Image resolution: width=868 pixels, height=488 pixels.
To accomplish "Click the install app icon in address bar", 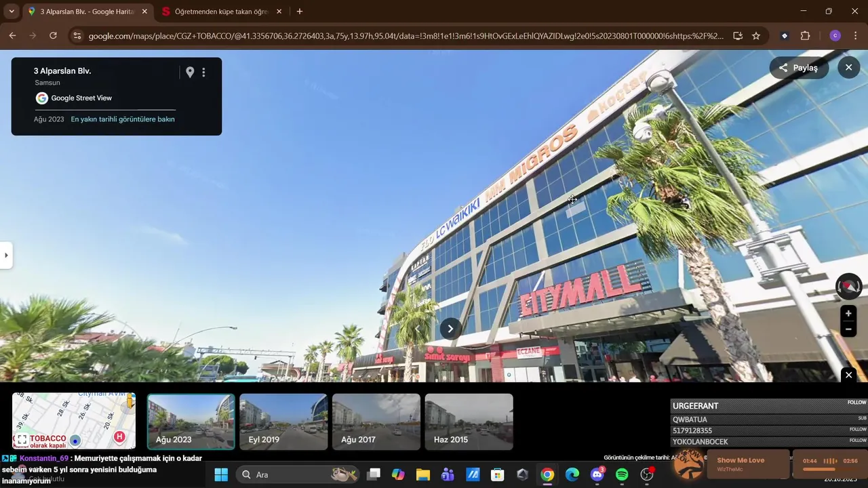I will [738, 36].
